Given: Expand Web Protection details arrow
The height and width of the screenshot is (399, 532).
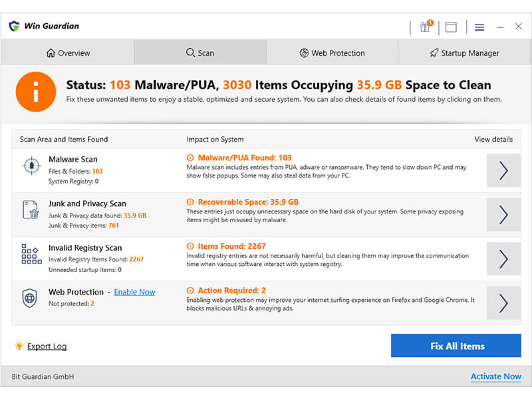Looking at the screenshot, I should [503, 303].
